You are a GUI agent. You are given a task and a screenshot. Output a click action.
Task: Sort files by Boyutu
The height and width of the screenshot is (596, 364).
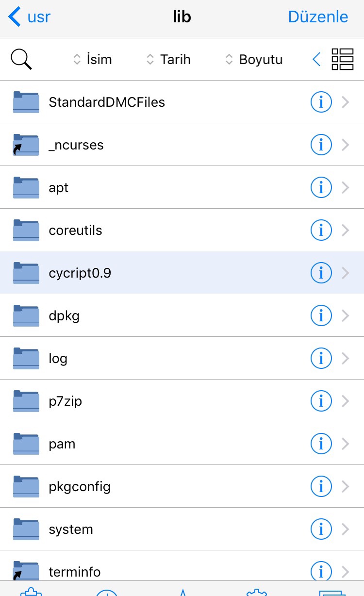[254, 60]
